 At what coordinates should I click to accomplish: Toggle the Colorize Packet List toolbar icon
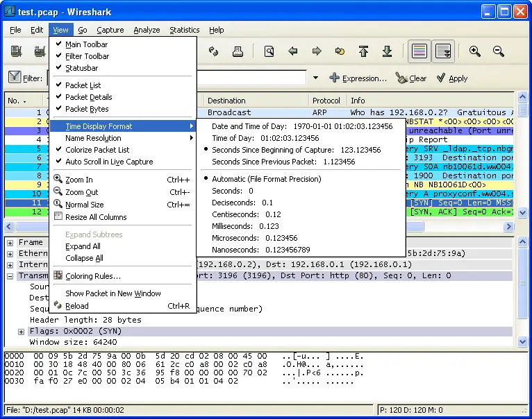tap(418, 51)
